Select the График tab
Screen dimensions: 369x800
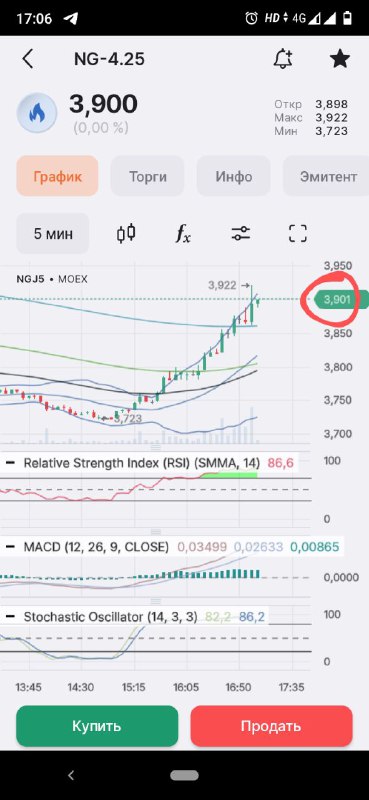57,177
